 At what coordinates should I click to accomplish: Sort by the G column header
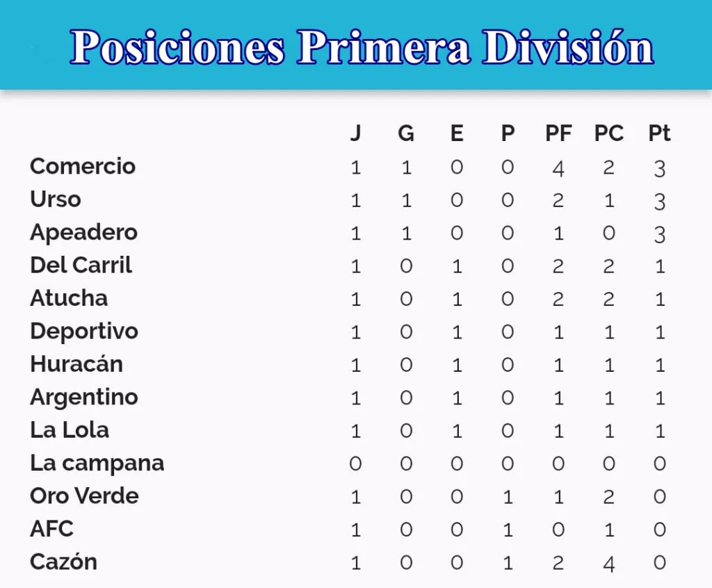pos(406,133)
